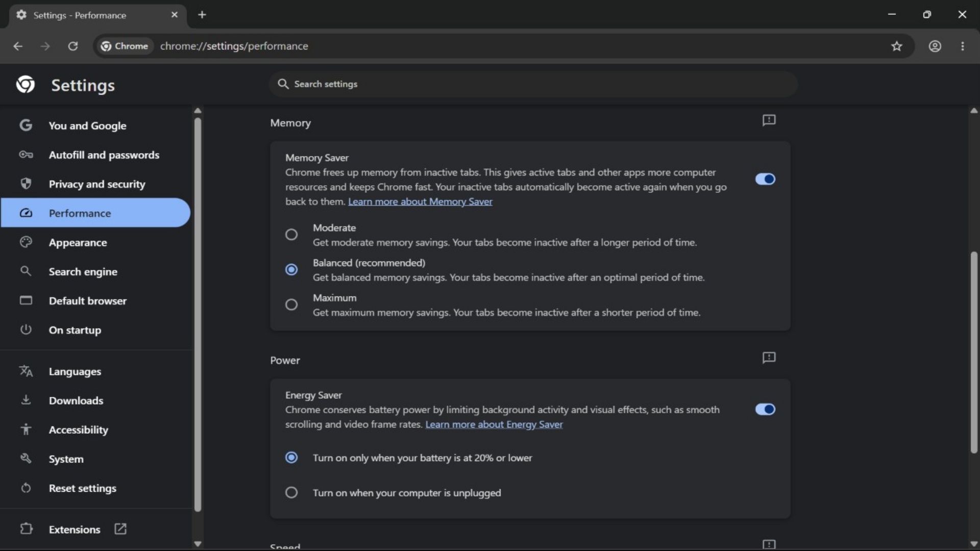
Task: Toggle the Energy Saver switch
Action: (765, 409)
